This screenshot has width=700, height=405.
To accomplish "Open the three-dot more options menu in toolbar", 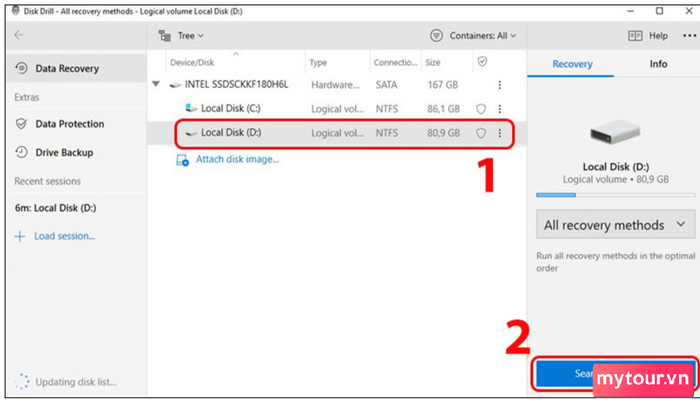I will (x=689, y=36).
